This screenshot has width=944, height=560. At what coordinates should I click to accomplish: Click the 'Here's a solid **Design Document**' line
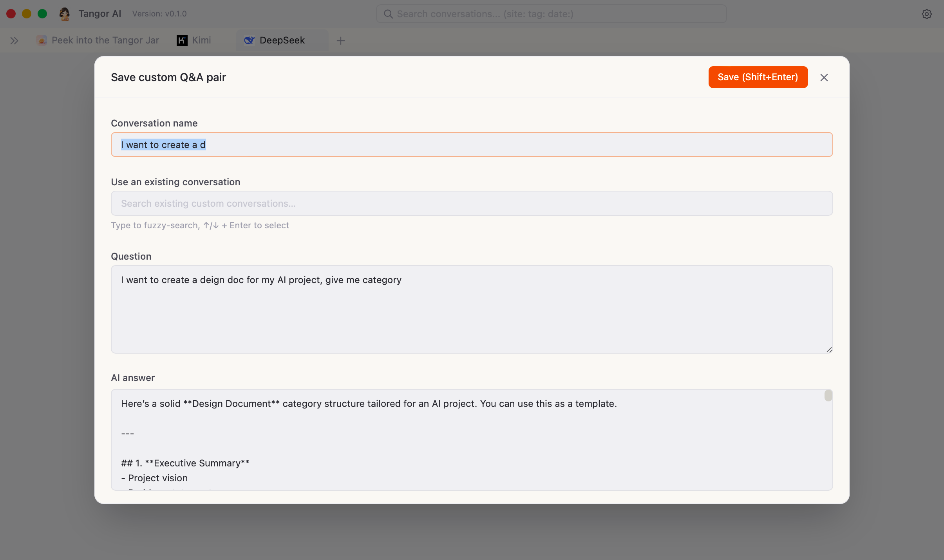point(369,403)
